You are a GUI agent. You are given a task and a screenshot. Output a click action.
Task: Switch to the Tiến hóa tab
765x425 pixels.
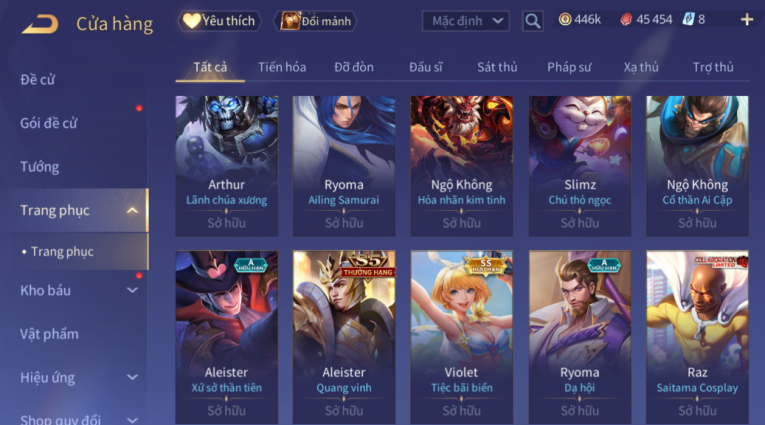click(x=282, y=67)
